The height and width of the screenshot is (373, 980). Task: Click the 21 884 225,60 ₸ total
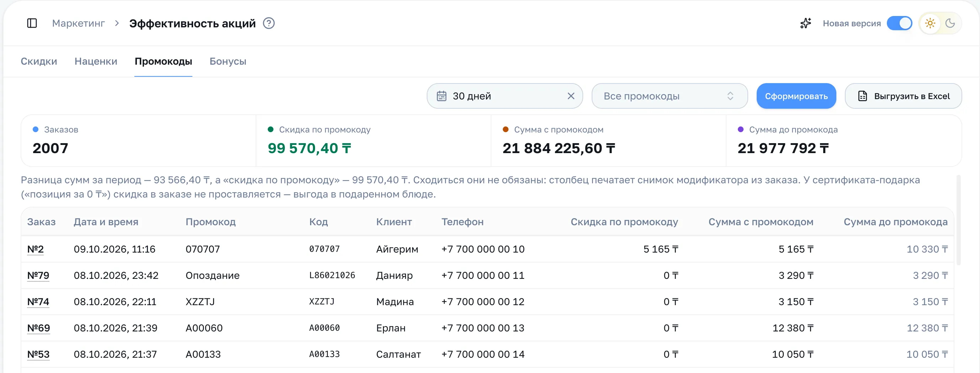559,148
